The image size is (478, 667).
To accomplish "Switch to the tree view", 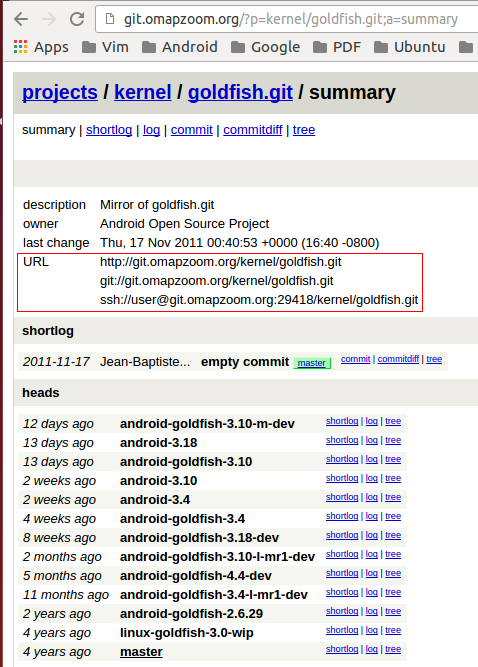I will pyautogui.click(x=304, y=130).
